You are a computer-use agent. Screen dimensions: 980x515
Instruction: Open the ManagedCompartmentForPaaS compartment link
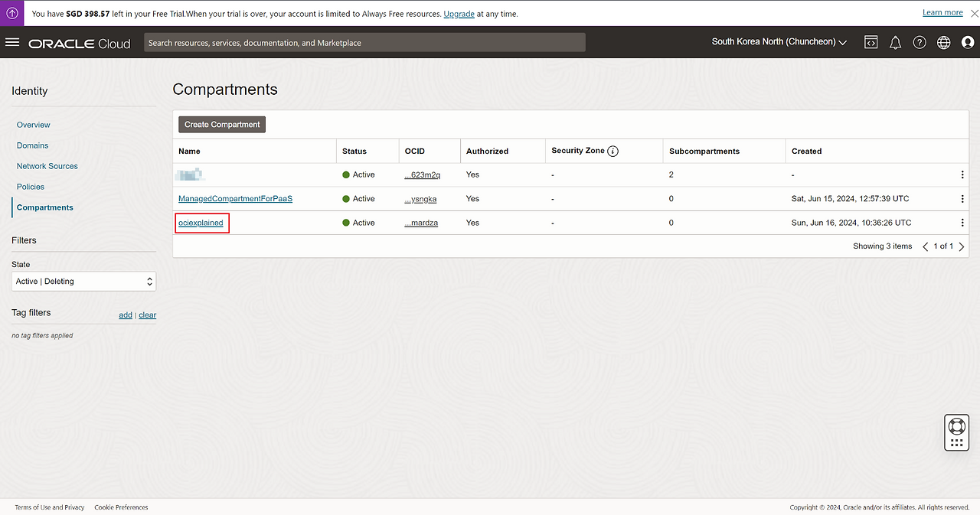click(235, 199)
